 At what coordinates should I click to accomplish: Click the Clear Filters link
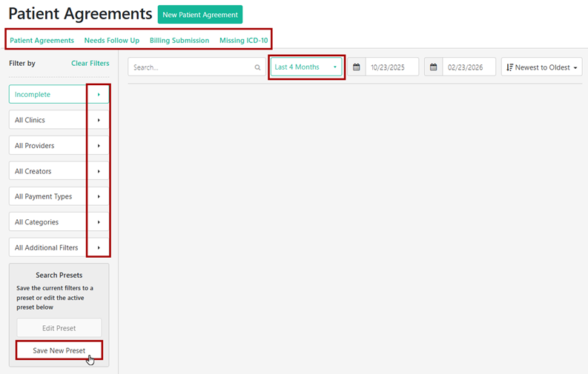coord(90,64)
